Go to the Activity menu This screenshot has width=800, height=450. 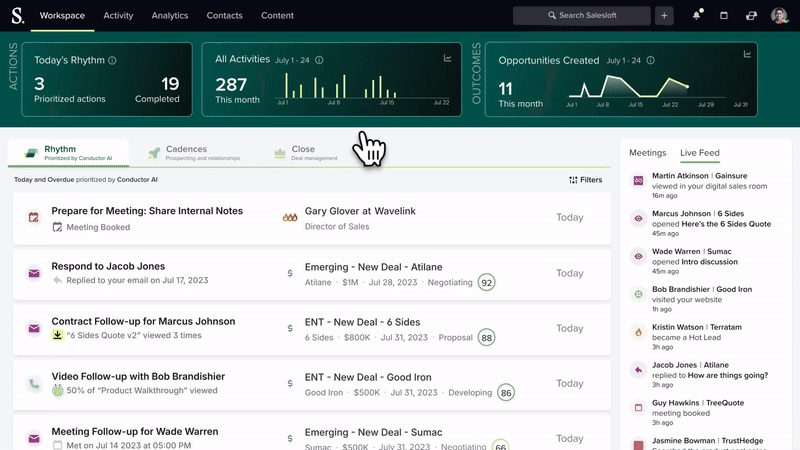pos(118,15)
